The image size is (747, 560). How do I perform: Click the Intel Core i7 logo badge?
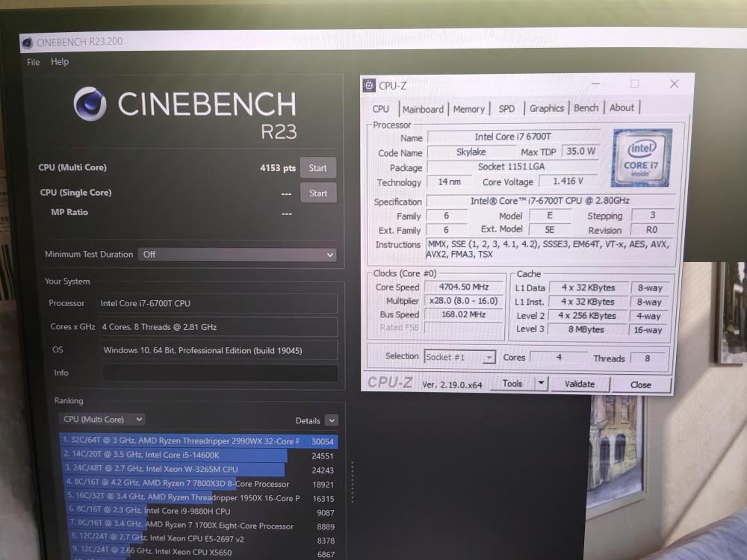tap(642, 158)
